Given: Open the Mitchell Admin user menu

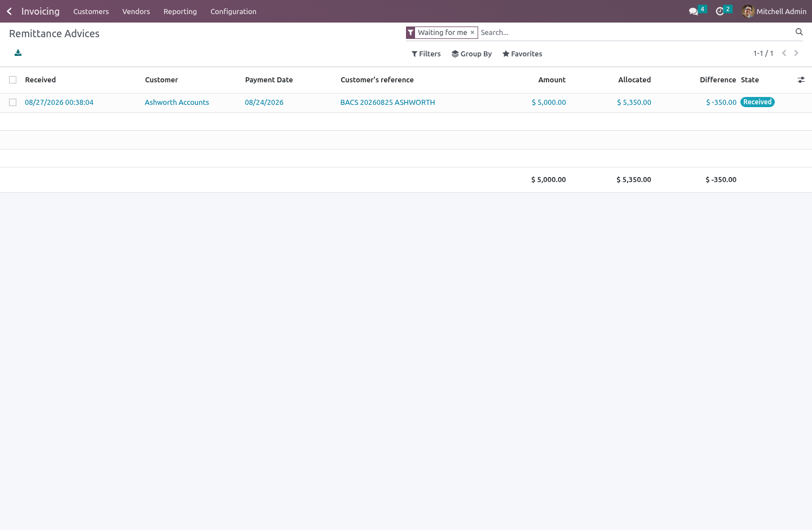Looking at the screenshot, I should (774, 11).
